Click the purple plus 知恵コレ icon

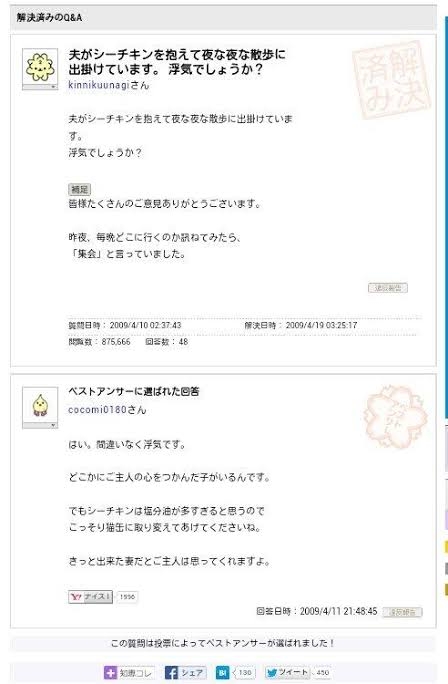(110, 672)
